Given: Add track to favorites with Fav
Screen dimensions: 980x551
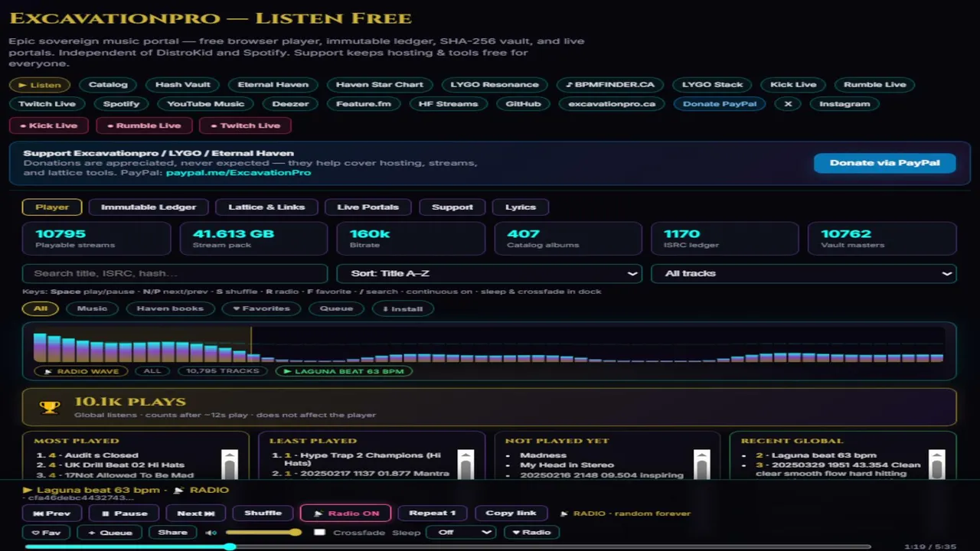Looking at the screenshot, I should tap(46, 533).
